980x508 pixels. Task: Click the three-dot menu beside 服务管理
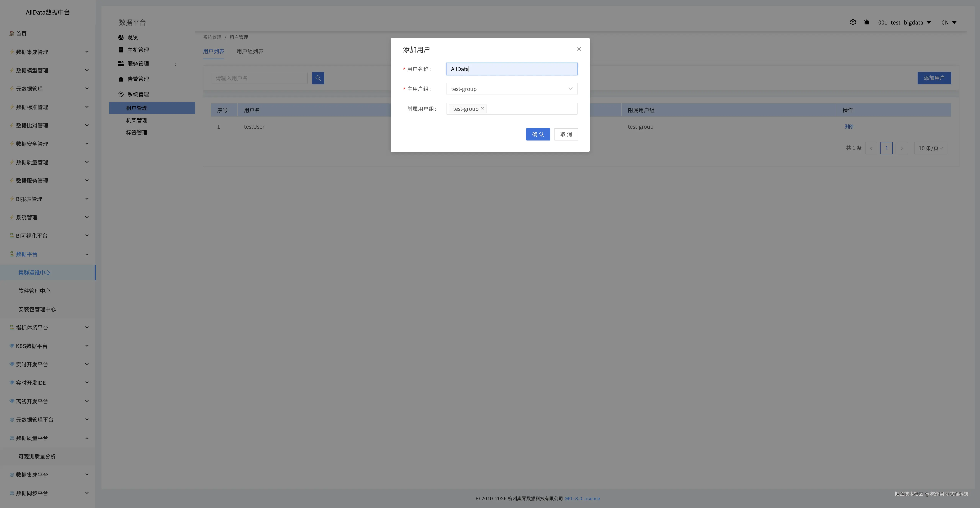pyautogui.click(x=176, y=64)
